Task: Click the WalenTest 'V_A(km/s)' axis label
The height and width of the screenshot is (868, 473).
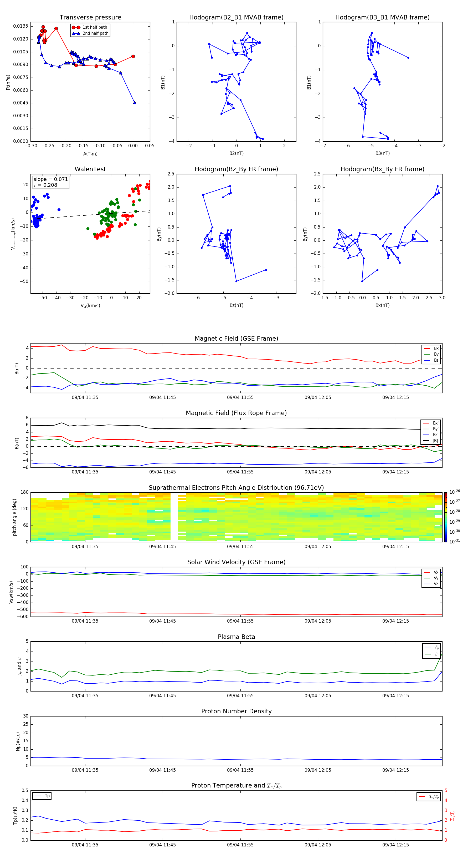Action: tap(90, 306)
